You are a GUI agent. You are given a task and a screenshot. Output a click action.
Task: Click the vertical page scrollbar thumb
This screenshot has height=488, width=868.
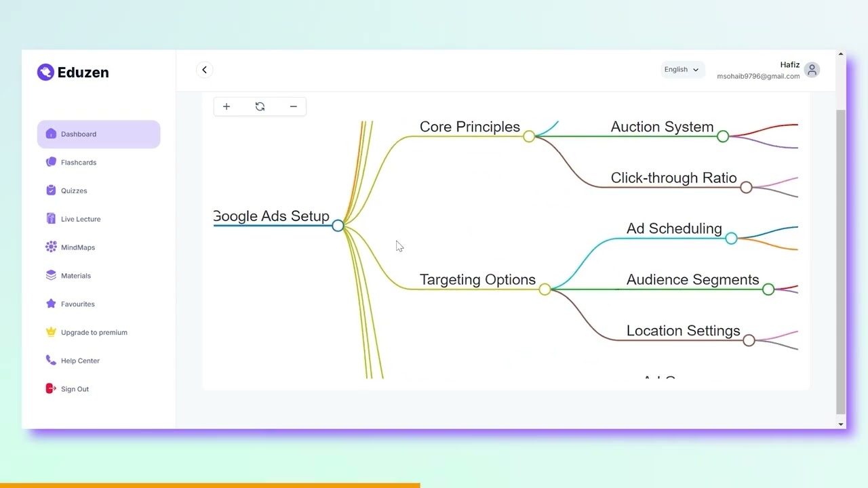point(841,261)
